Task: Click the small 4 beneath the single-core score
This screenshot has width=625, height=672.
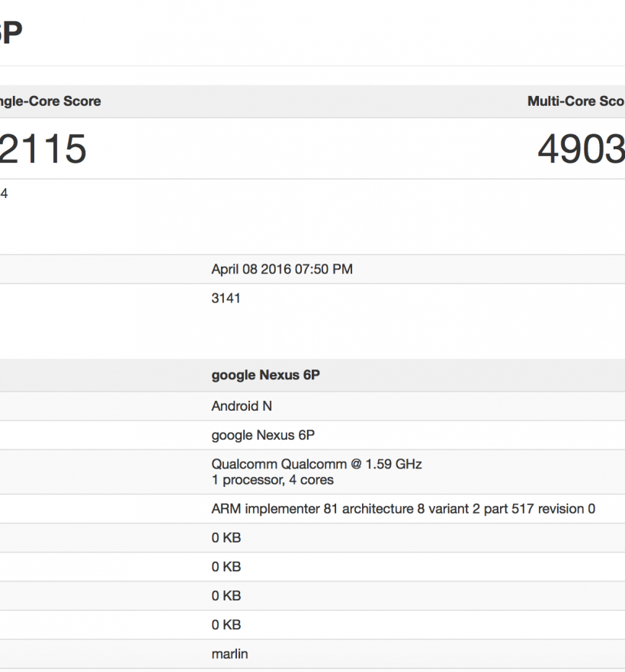Action: (4, 194)
